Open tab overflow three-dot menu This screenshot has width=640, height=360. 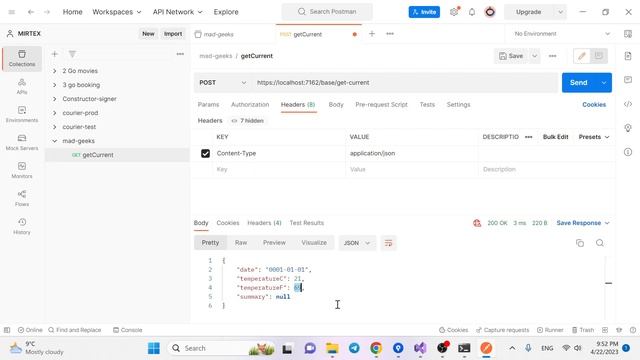pos(390,34)
